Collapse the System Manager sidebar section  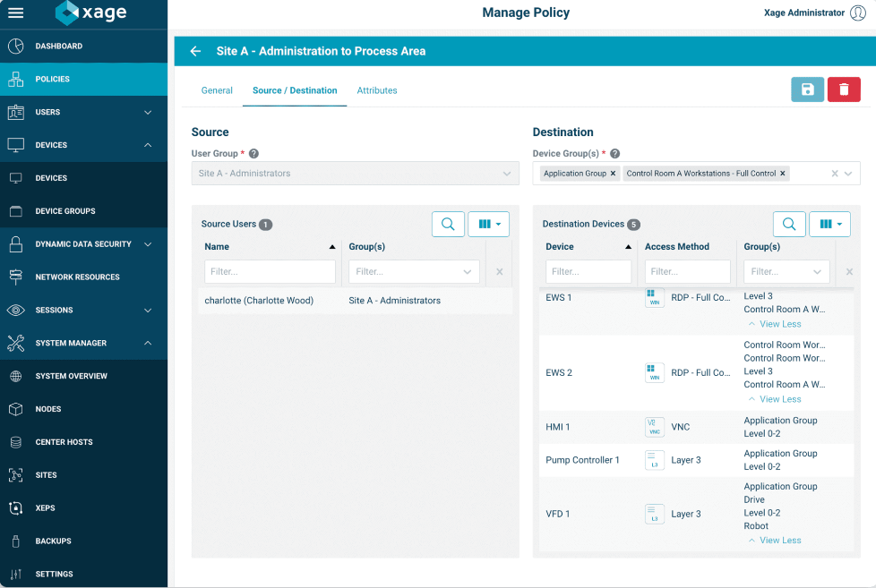click(x=148, y=343)
